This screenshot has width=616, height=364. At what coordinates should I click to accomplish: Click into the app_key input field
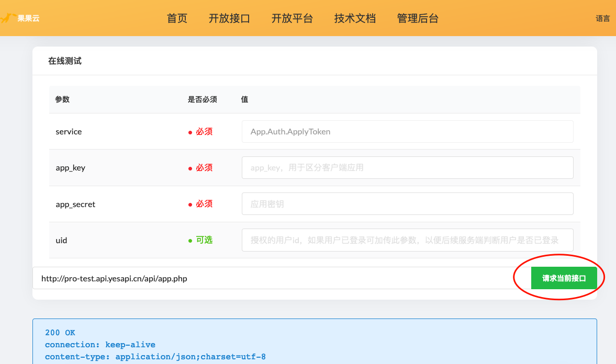click(x=407, y=168)
